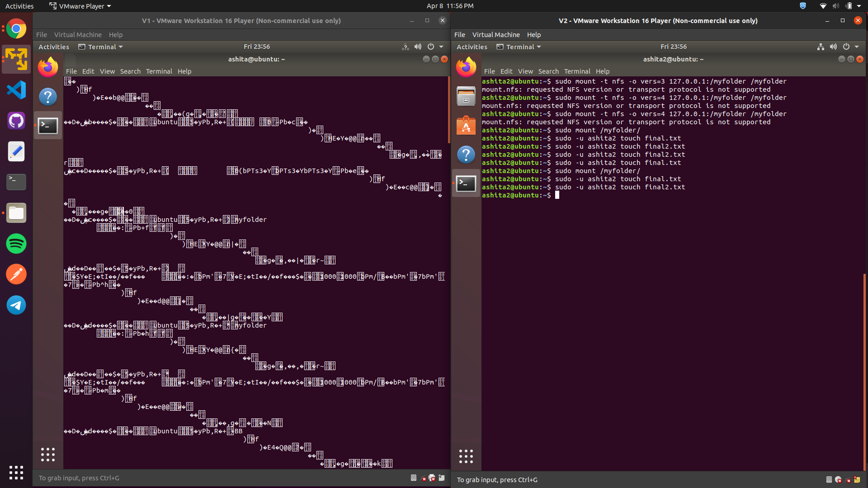
Task: Open GitHub Desktop dock icon
Action: [x=16, y=121]
